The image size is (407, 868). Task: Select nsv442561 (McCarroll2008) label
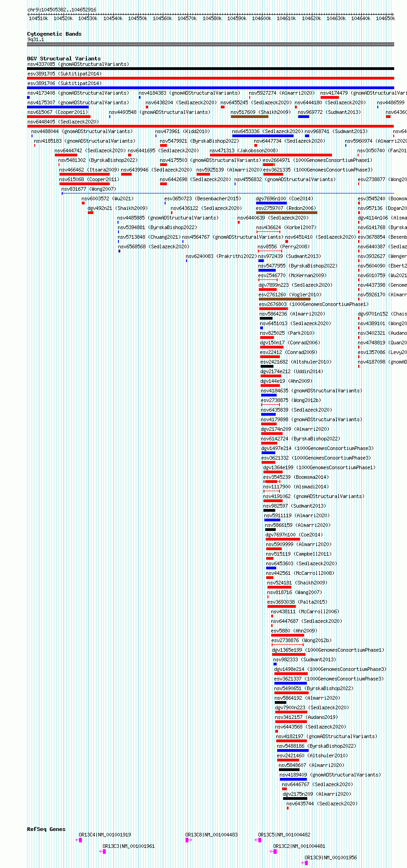click(300, 573)
